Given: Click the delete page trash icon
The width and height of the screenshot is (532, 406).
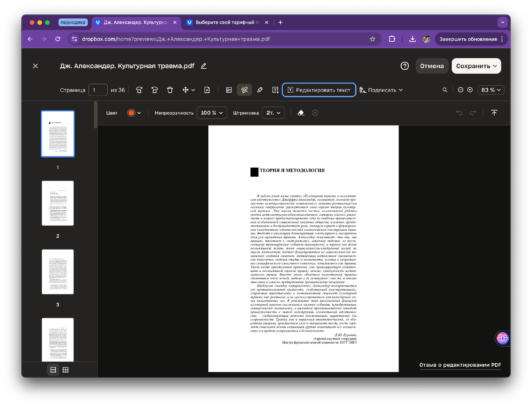Looking at the screenshot, I should pyautogui.click(x=170, y=90).
